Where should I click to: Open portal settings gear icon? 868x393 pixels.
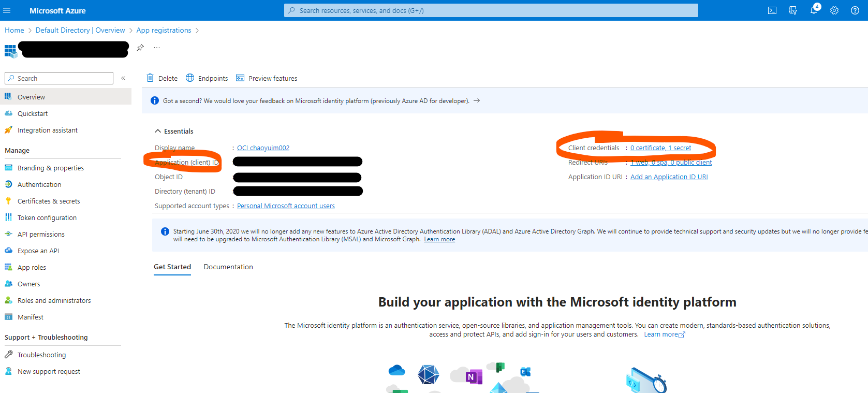[x=834, y=10]
